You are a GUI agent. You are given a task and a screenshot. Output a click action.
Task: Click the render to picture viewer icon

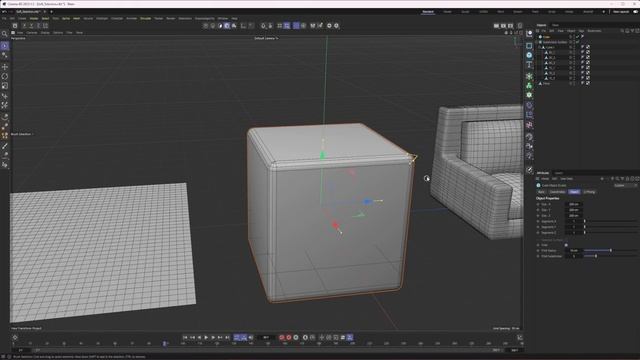click(x=503, y=26)
